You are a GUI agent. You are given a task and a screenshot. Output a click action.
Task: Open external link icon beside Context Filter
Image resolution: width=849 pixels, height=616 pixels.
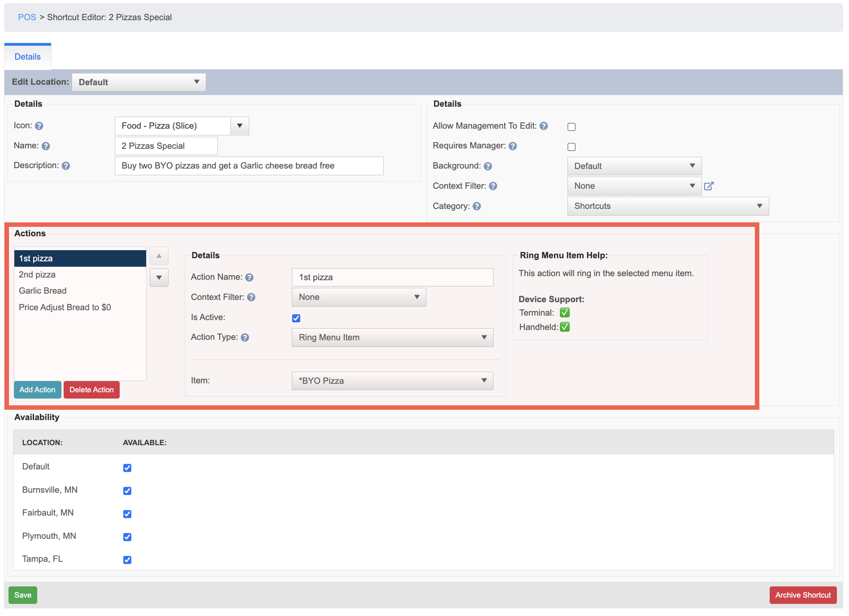coord(709,186)
